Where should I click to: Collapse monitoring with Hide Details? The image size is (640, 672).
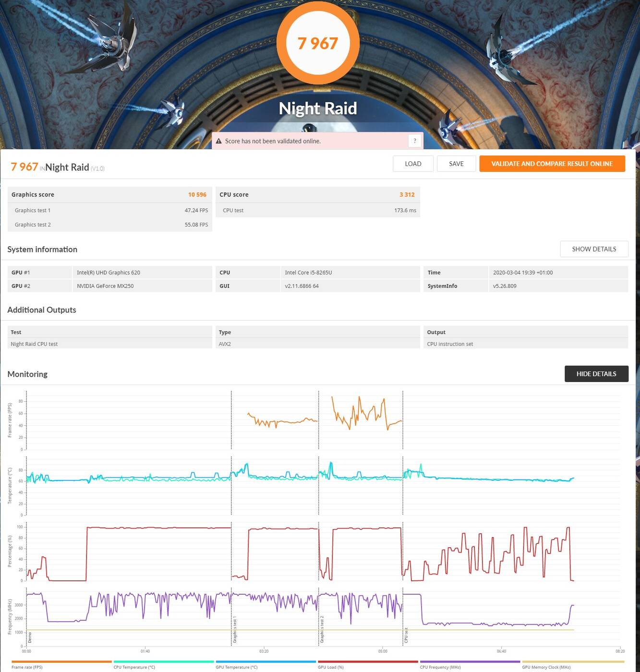(596, 374)
